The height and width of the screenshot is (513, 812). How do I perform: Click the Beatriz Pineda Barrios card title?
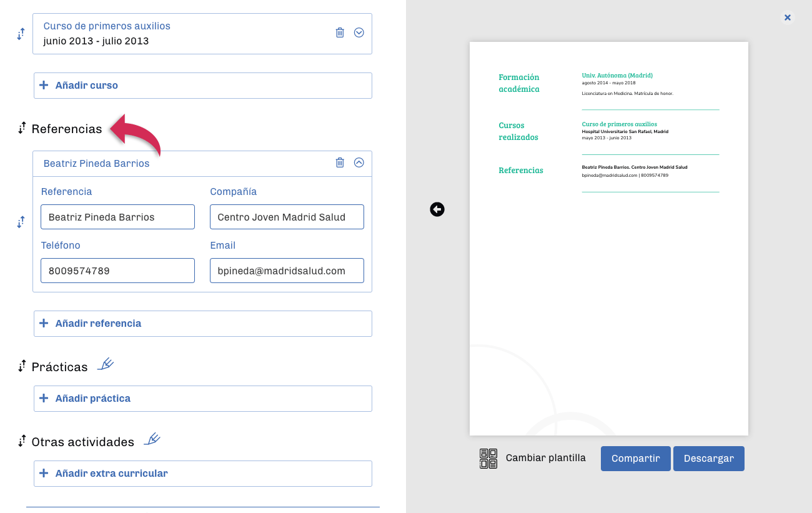coord(97,163)
